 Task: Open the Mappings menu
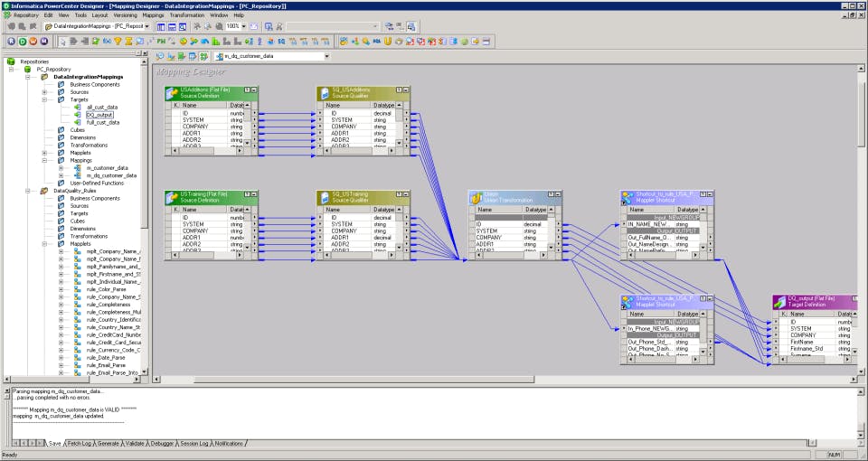(153, 15)
